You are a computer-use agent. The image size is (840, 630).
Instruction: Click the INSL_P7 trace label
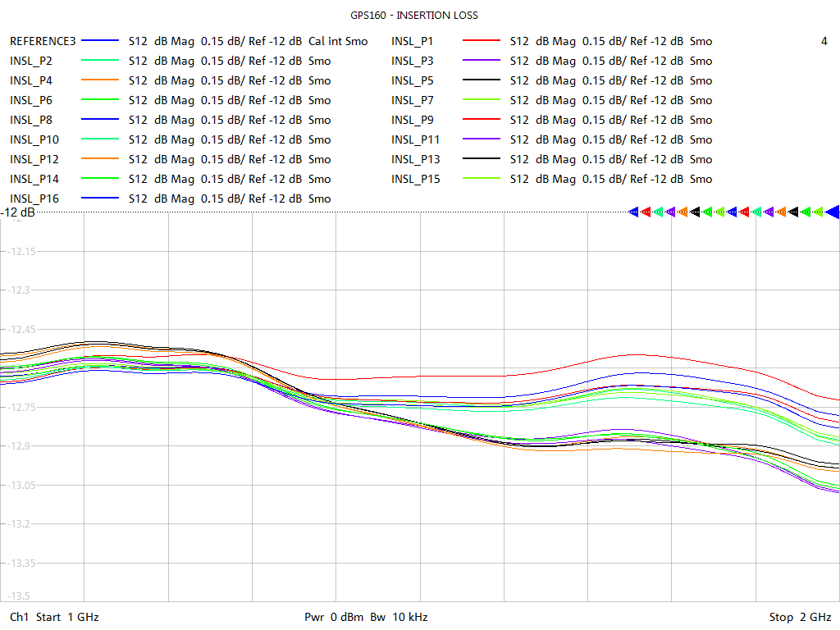pos(412,100)
